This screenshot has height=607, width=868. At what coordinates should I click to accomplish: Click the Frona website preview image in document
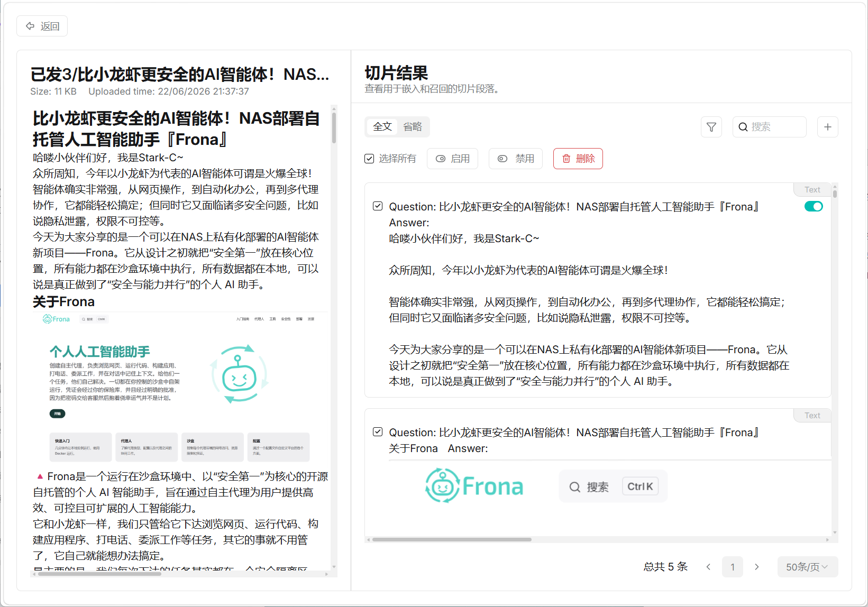[x=180, y=389]
